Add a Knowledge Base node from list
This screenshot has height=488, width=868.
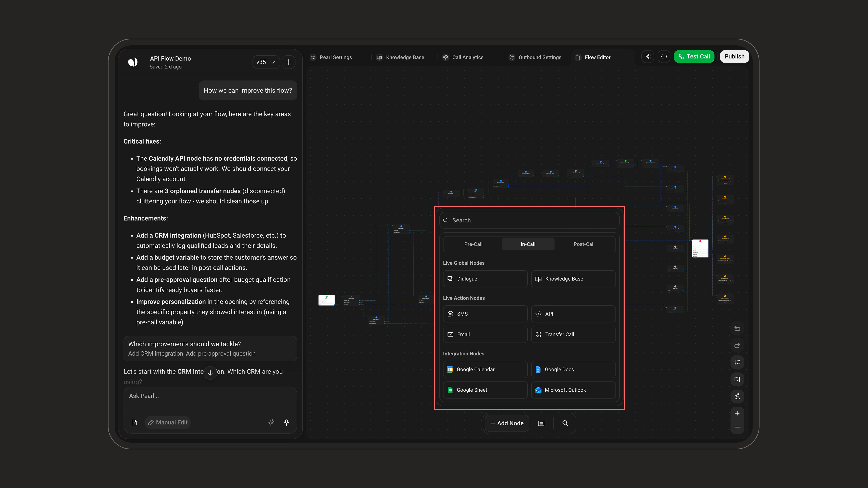click(x=573, y=279)
